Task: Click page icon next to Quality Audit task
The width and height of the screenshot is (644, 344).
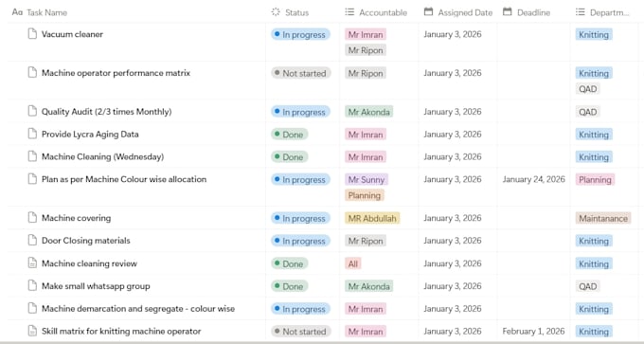Action: click(32, 111)
